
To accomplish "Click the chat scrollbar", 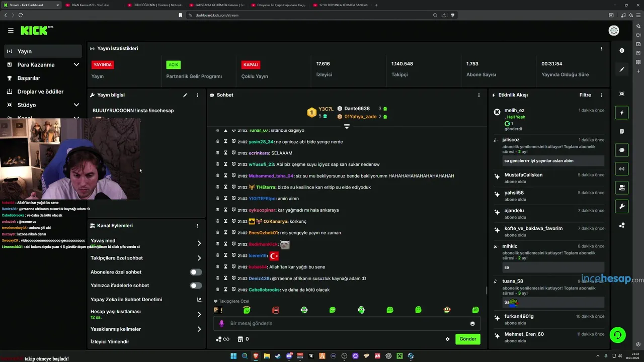I will coord(486,290).
